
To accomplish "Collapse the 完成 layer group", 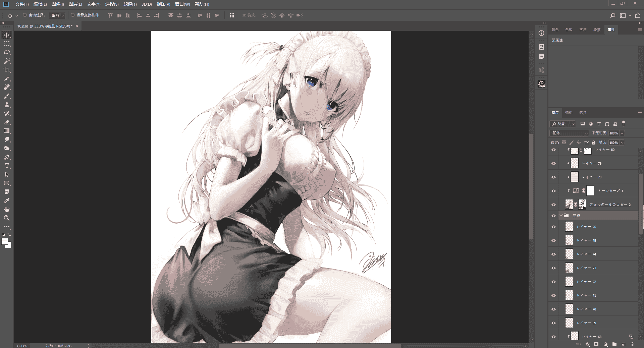I will pos(561,216).
